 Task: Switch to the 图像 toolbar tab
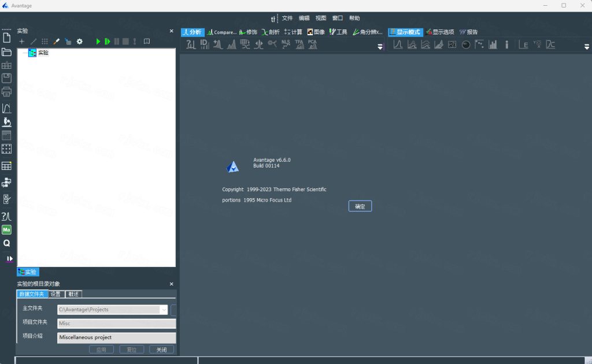[x=316, y=32]
